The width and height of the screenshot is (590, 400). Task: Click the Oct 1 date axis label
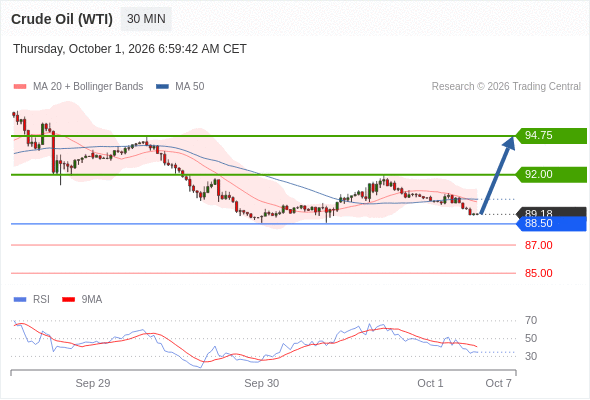point(430,383)
